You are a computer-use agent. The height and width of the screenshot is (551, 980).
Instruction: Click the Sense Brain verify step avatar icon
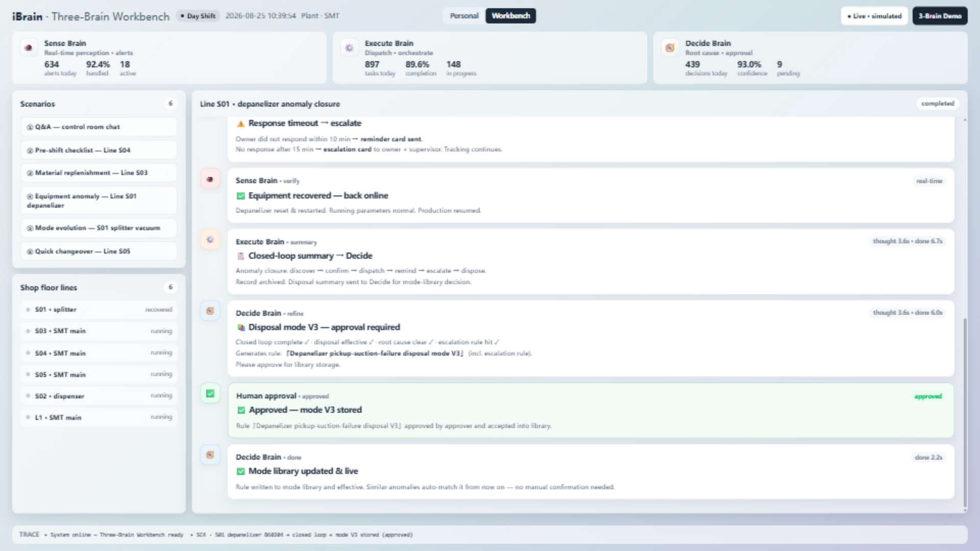tap(210, 179)
